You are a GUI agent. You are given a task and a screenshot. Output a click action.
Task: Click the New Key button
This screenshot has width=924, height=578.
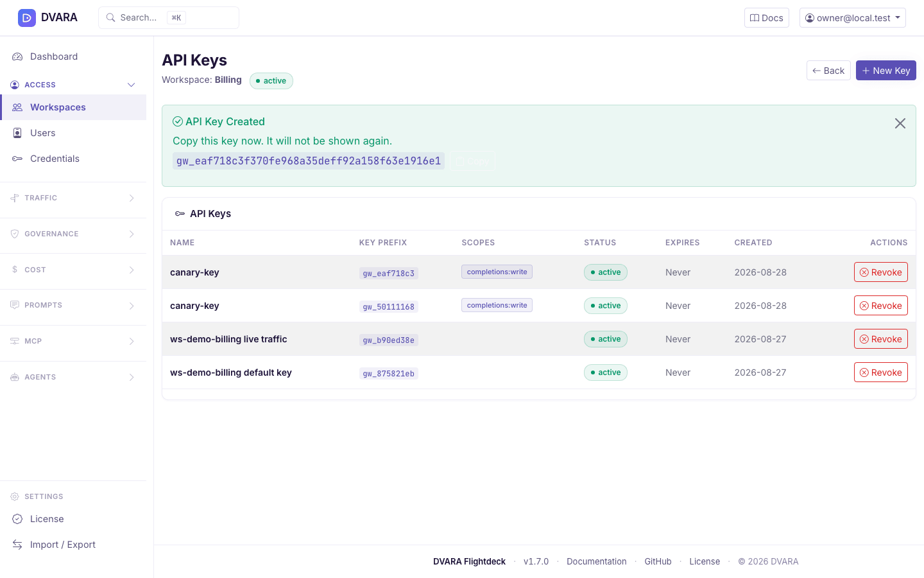pyautogui.click(x=886, y=71)
